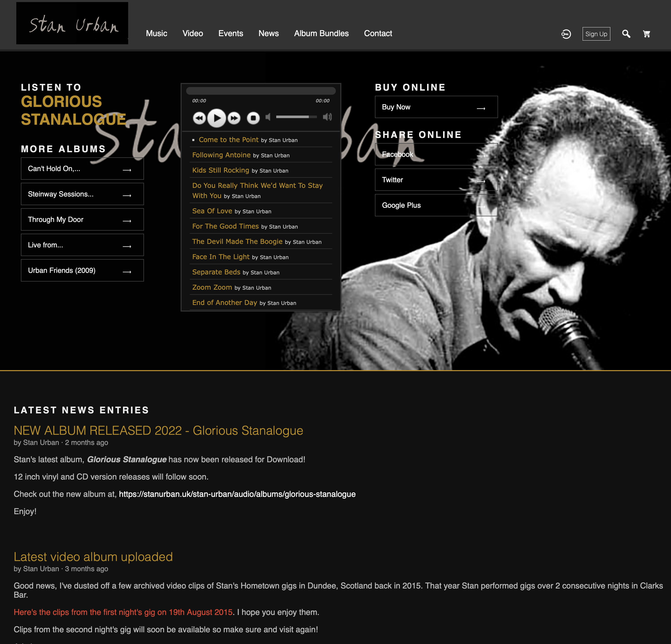Adjust the volume slider in the player
The image size is (671, 644).
click(297, 117)
